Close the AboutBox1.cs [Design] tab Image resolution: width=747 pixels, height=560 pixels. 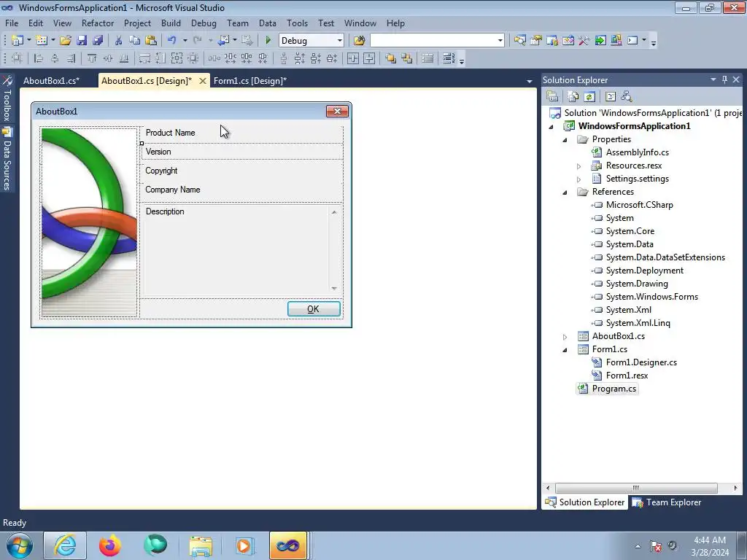(203, 81)
